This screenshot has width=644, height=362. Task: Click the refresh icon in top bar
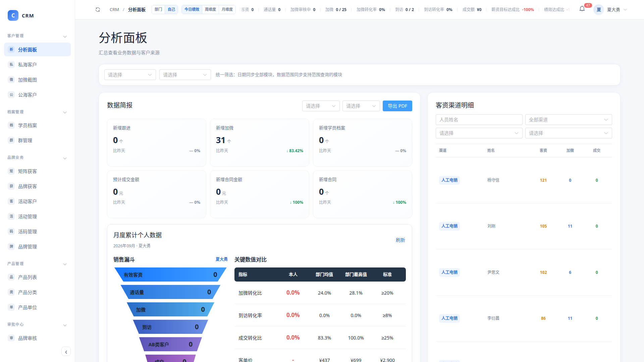tap(98, 9)
